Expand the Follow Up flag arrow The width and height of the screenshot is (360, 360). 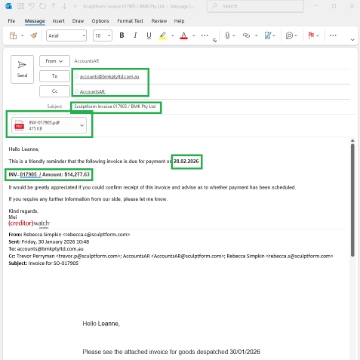pos(318,36)
